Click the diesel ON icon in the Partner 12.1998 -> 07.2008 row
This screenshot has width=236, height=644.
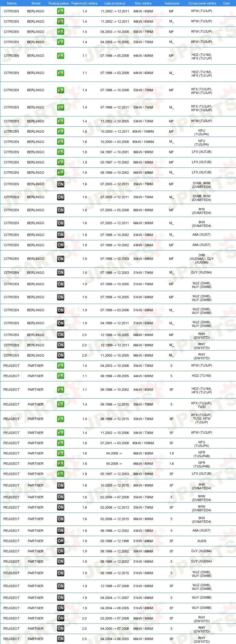pyautogui.click(x=61, y=586)
